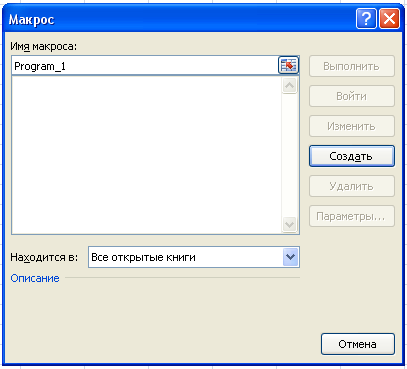Click the disabled Войти button
The image size is (407, 369).
point(352,96)
